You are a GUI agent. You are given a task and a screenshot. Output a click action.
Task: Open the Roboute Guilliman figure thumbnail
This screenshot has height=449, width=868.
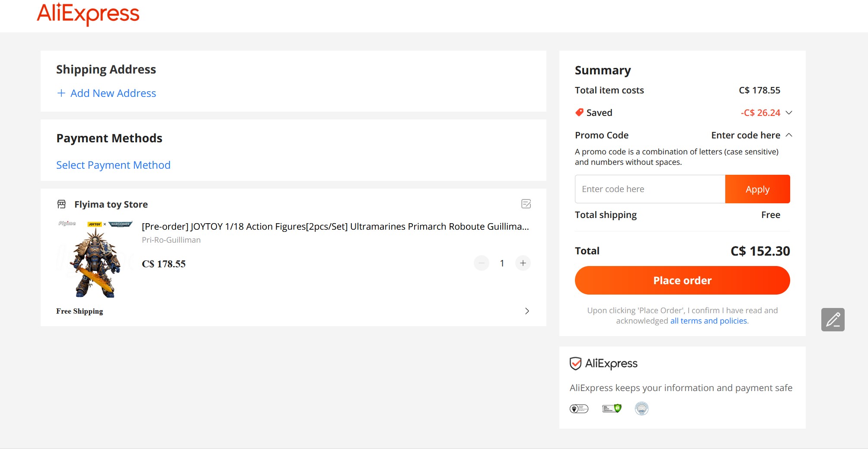[95, 259]
